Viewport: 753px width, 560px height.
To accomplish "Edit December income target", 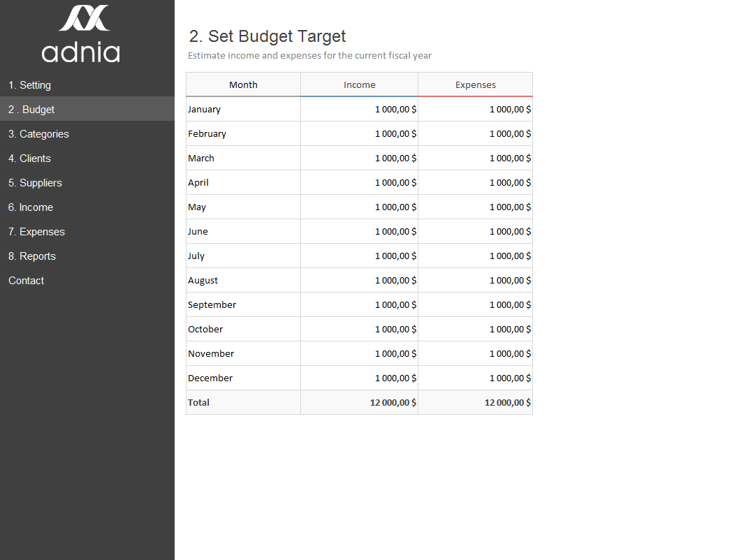I will coord(359,378).
